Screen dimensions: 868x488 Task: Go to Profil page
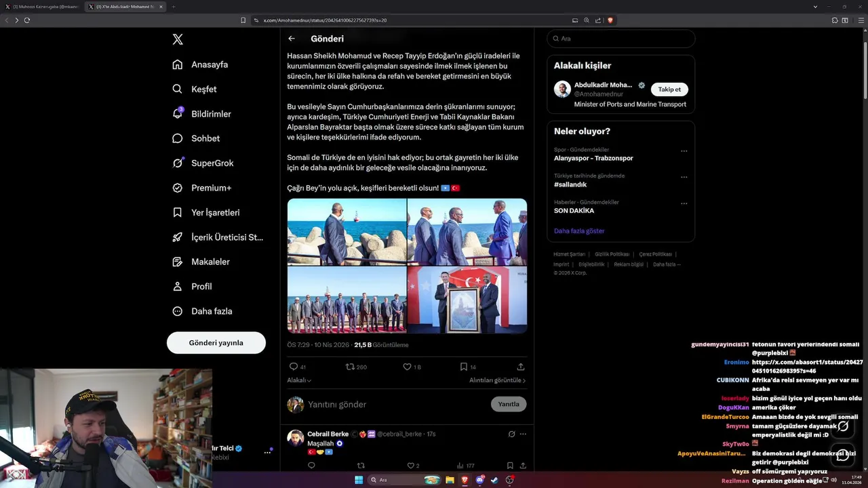192,286
